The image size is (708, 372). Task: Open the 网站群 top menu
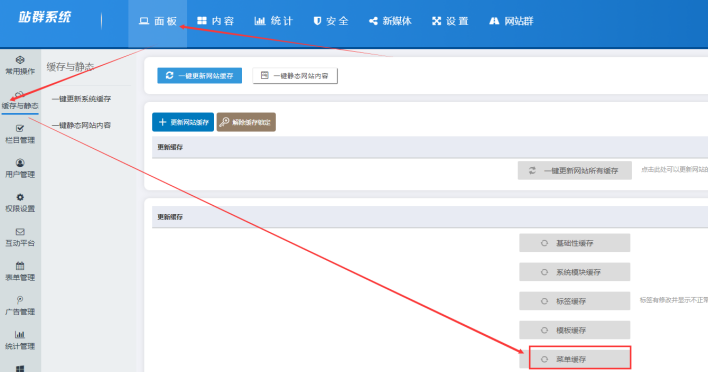(x=511, y=21)
